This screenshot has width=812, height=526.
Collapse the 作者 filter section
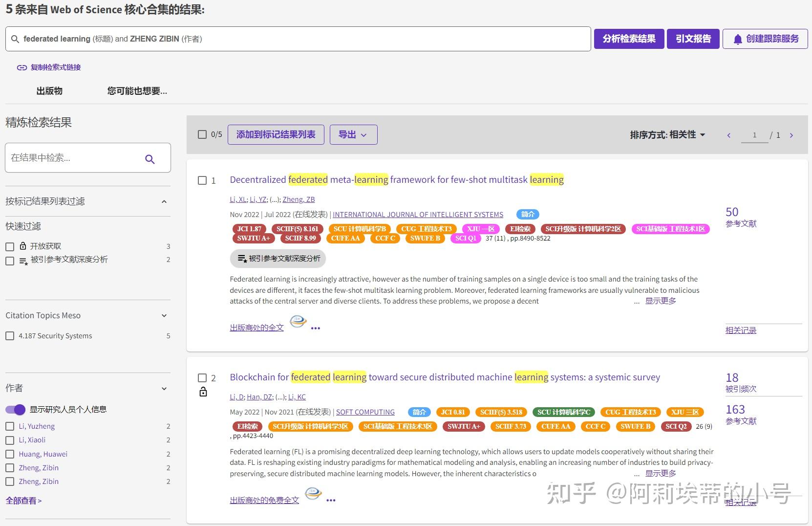164,389
